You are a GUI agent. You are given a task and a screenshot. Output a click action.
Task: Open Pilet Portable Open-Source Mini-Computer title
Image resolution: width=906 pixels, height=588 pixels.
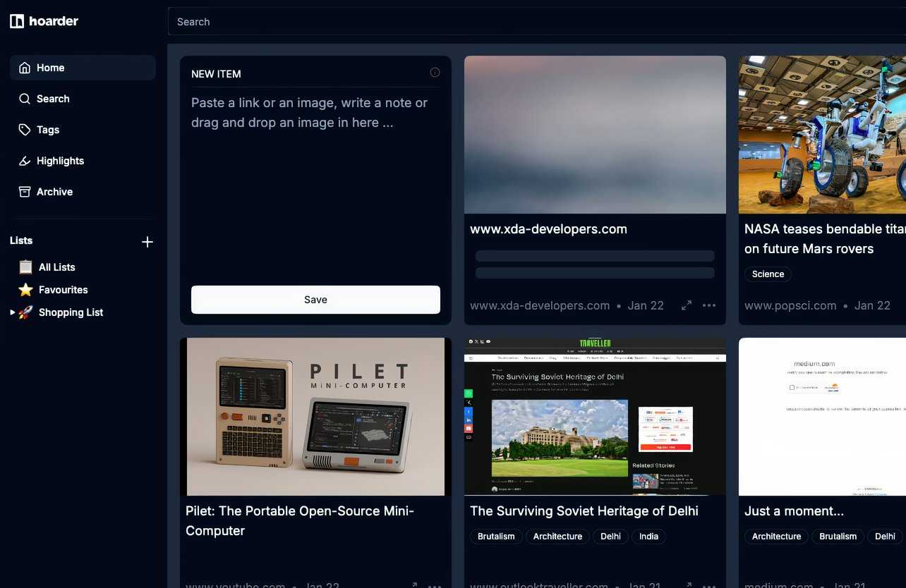click(300, 521)
